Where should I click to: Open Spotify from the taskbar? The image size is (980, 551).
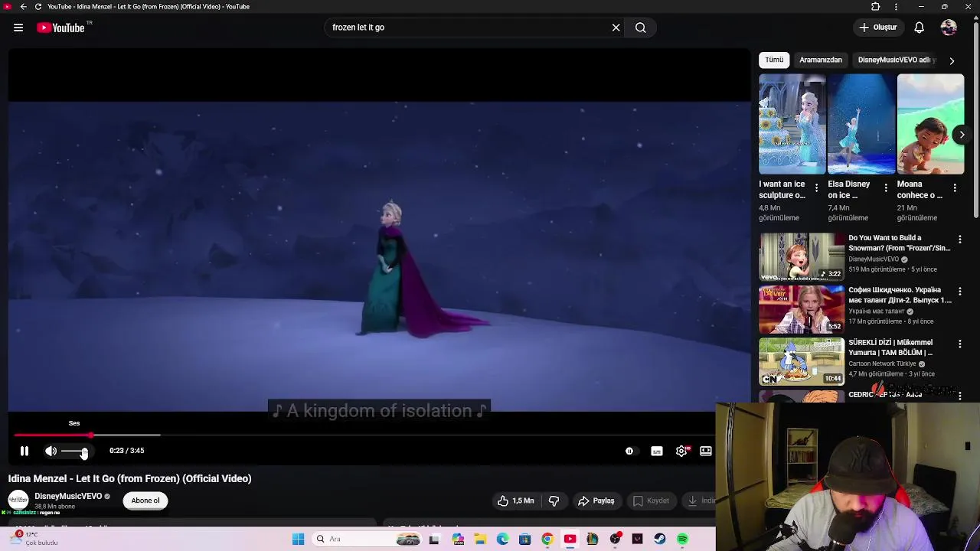(682, 539)
